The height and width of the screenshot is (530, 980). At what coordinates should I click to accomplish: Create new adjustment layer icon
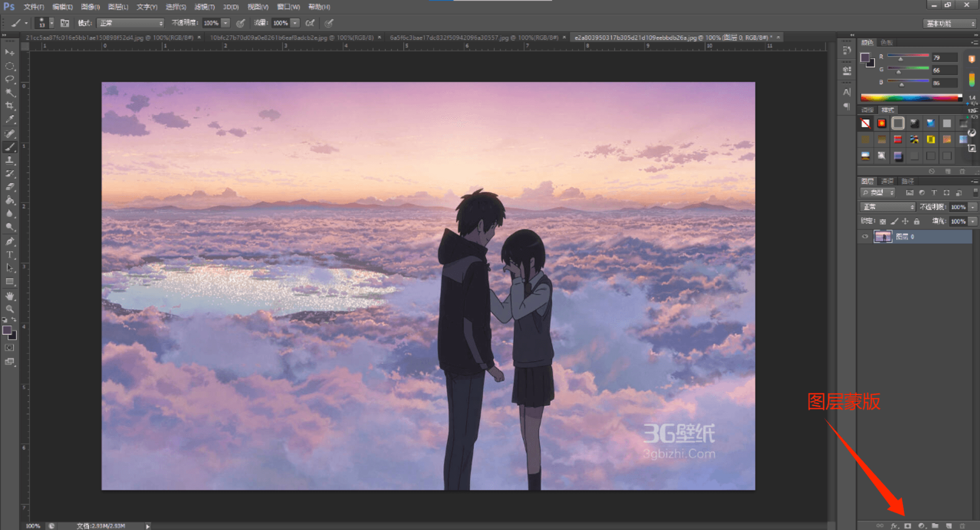[922, 525]
